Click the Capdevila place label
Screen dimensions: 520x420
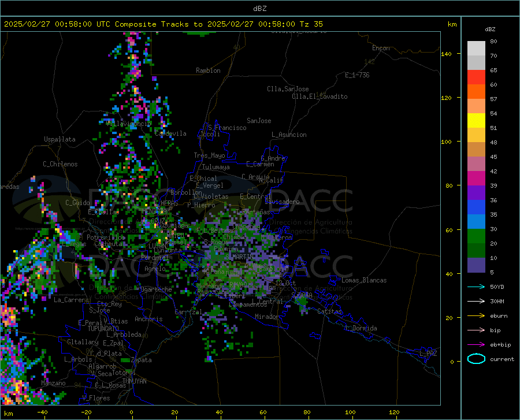coord(170,133)
